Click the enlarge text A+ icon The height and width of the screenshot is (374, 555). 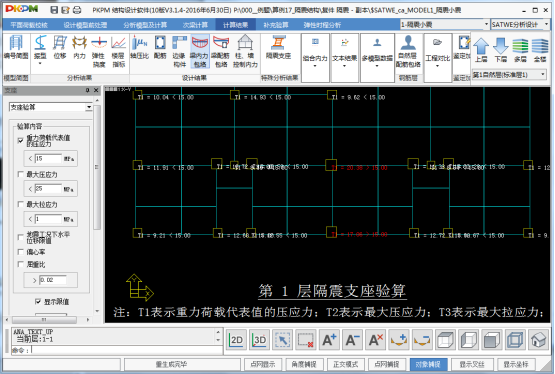pyautogui.click(x=329, y=340)
